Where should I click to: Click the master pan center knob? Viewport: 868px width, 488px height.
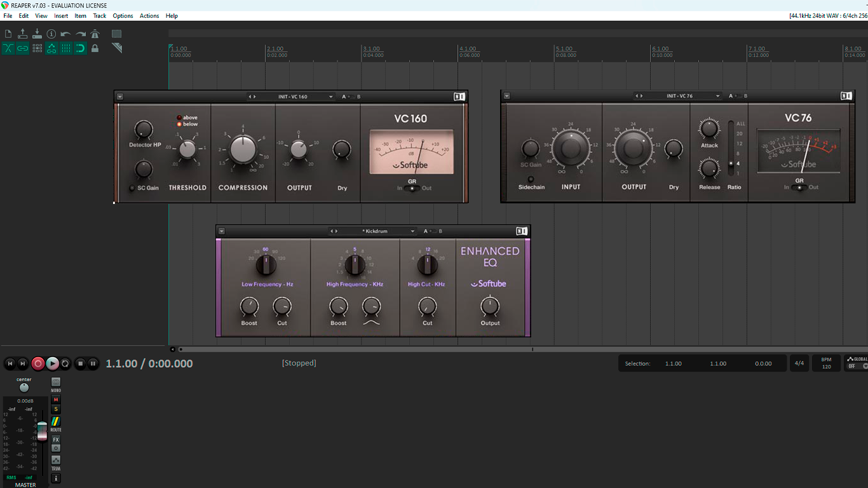click(24, 388)
